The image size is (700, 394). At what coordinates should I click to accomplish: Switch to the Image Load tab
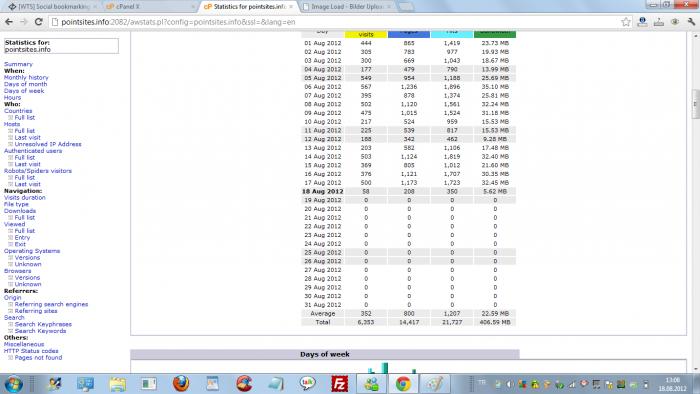tap(346, 7)
